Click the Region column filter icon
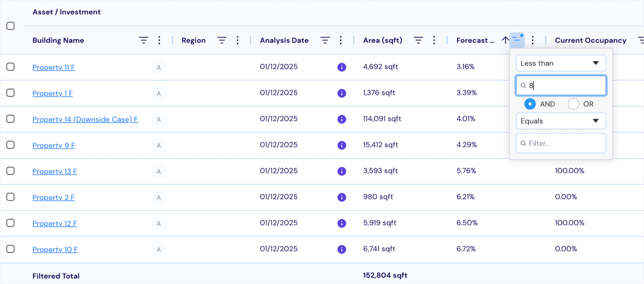The height and width of the screenshot is (284, 644). click(x=222, y=40)
